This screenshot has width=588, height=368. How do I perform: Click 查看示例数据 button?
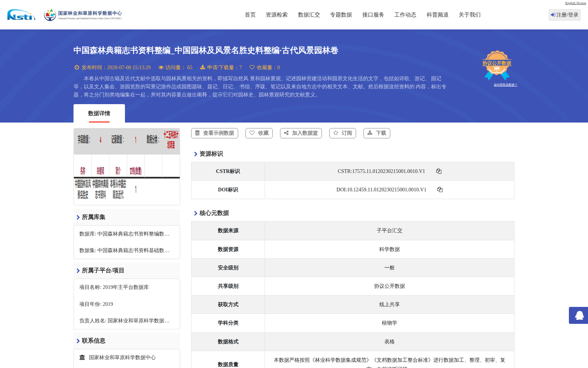tap(215, 133)
